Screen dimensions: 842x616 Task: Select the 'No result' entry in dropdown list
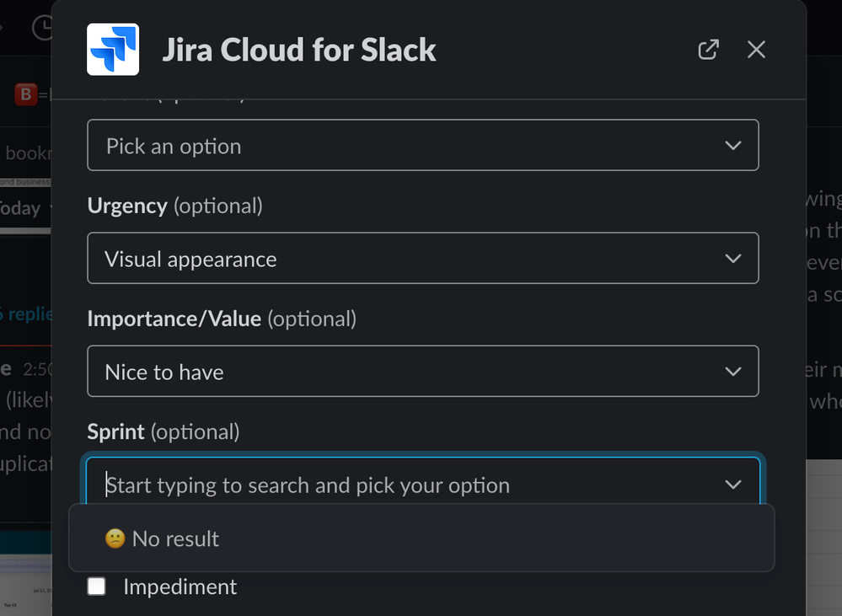(x=421, y=538)
